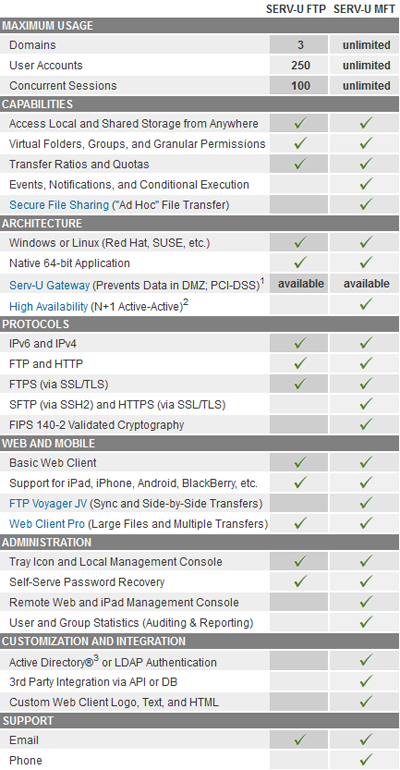The width and height of the screenshot is (400, 770).
Task: Click the MFT unlimited Domains value
Action: [366, 45]
